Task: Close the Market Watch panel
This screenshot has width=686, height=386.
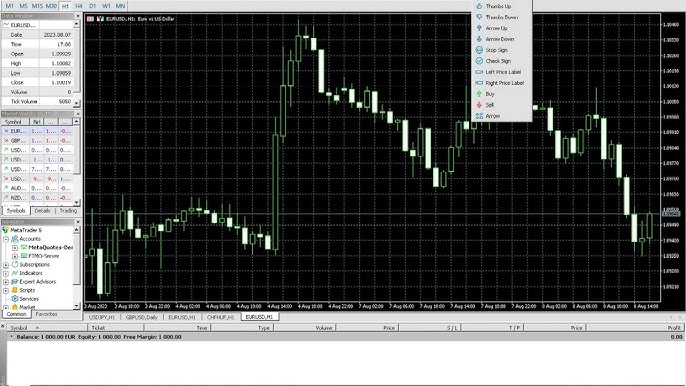Action: [x=77, y=114]
